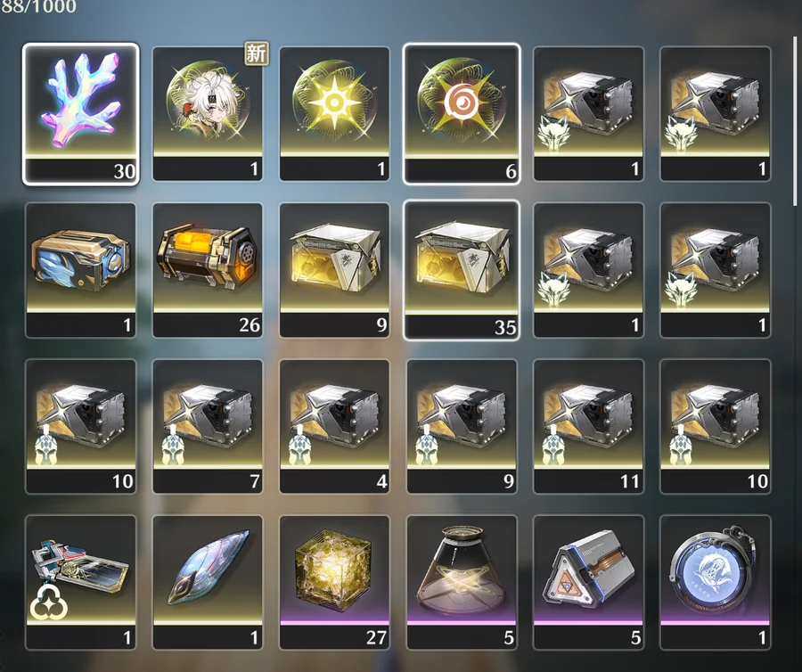Select the triangular tech canister with count 5
The width and height of the screenshot is (802, 672).
click(589, 583)
